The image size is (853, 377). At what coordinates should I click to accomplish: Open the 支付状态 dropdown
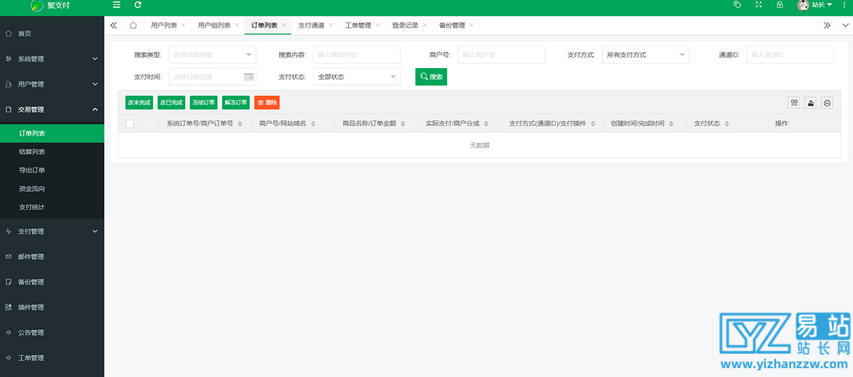[x=357, y=77]
